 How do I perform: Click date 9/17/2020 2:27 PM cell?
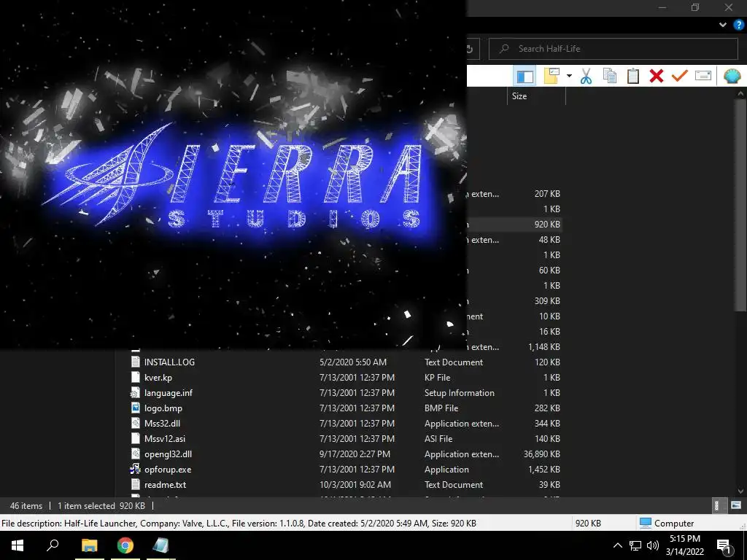tap(355, 454)
